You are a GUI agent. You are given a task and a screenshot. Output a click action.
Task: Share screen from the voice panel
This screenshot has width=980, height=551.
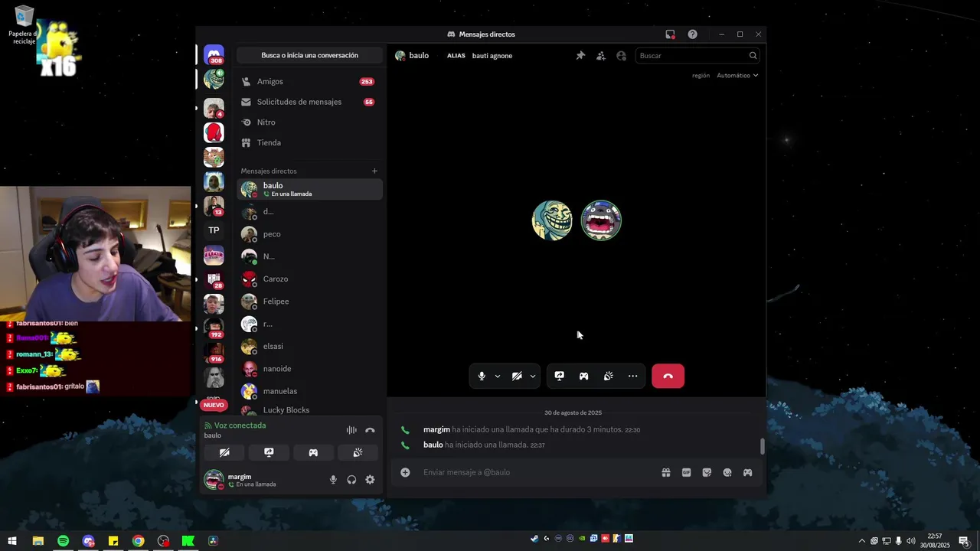coord(269,452)
